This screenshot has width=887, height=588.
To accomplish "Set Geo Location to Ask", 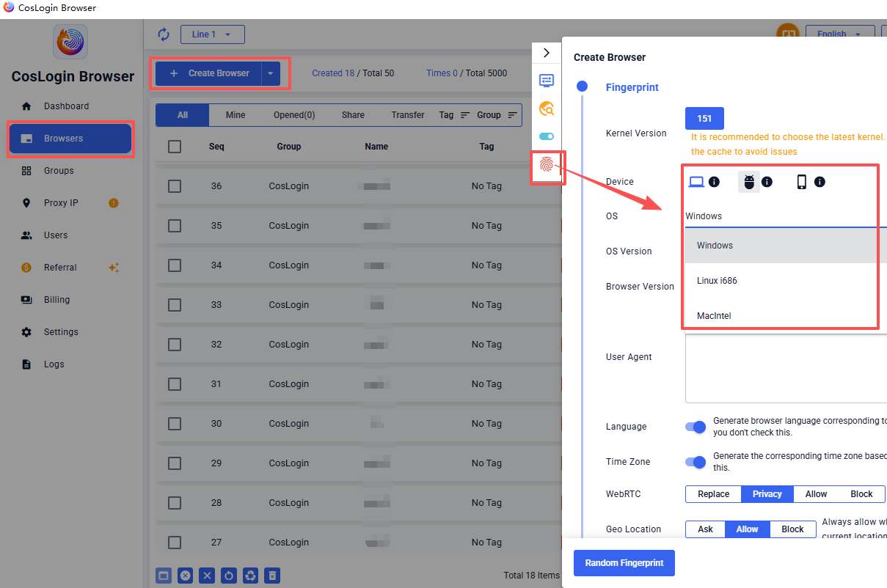I will pos(706,529).
